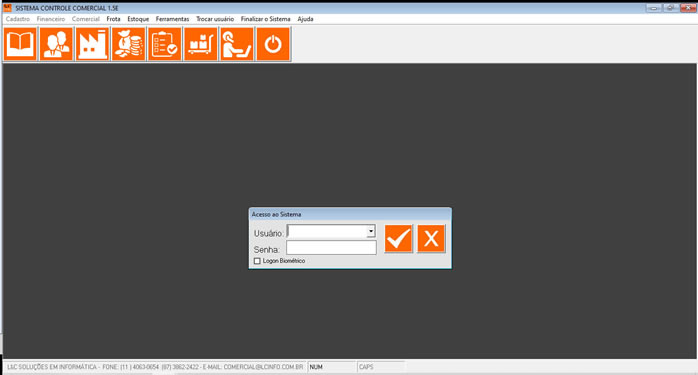The image size is (698, 375).
Task: Enable the Logon Biométrico checkbox
Action: point(257,261)
